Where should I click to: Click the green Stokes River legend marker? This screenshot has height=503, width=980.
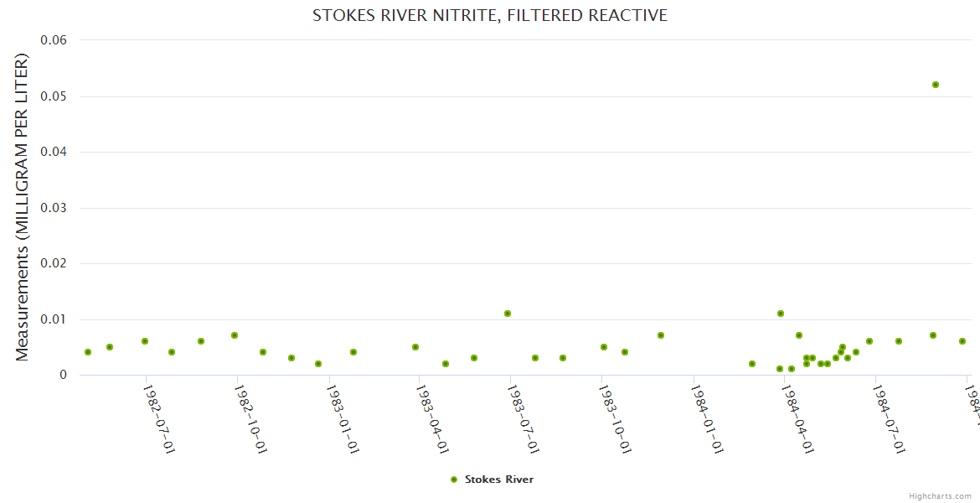[x=454, y=480]
